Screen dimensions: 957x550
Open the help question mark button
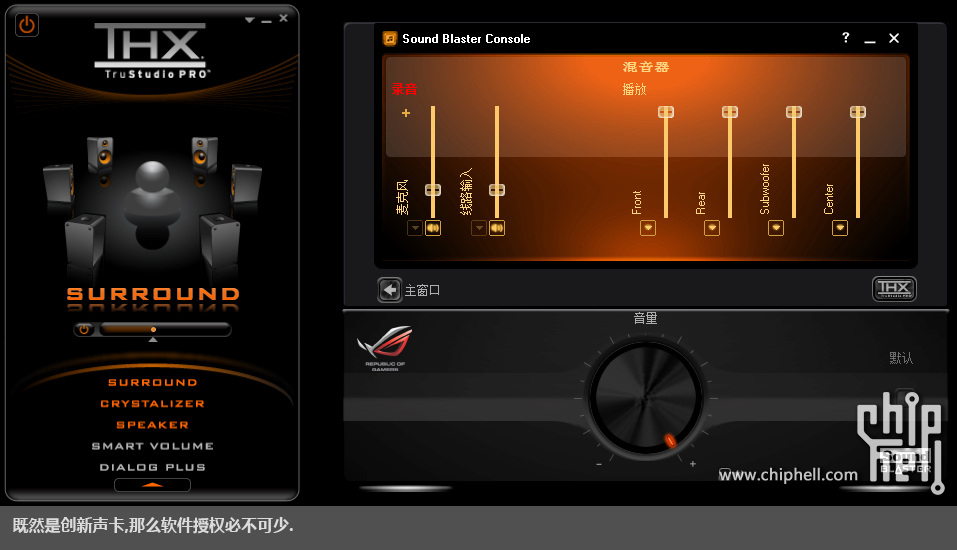coord(845,38)
